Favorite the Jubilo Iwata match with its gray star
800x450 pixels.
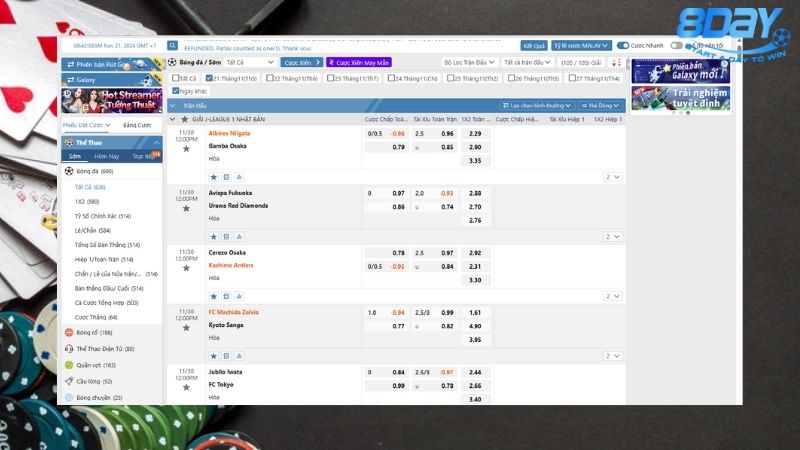186,388
